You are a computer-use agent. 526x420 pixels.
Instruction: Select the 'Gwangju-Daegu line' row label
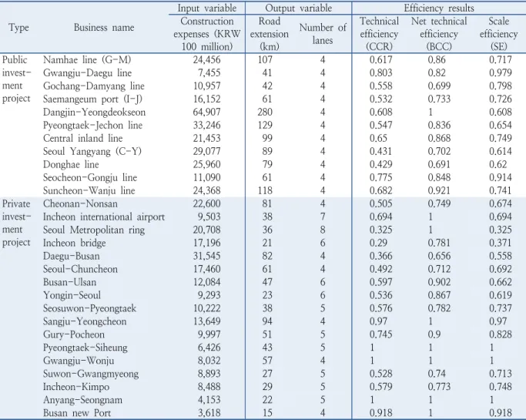tap(87, 73)
